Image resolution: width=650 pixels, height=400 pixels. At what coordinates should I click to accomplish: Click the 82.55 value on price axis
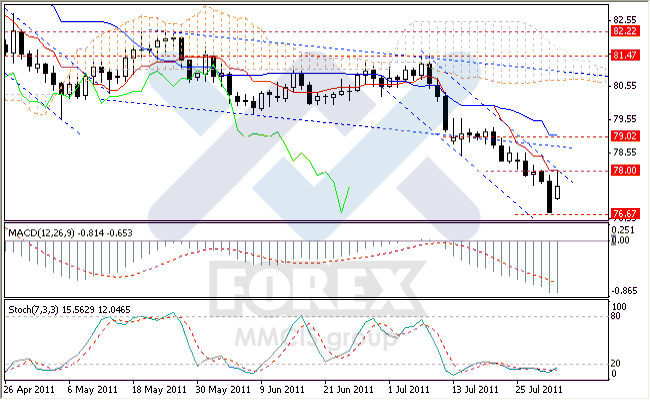(x=624, y=19)
